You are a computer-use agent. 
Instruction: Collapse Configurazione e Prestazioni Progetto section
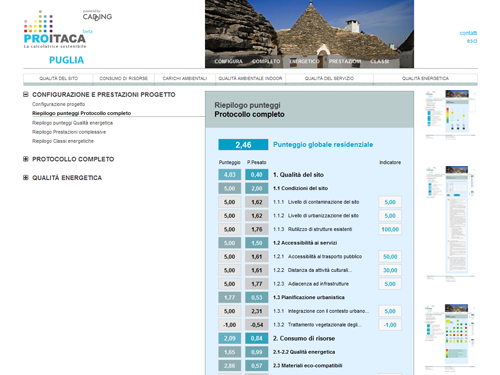(x=26, y=94)
